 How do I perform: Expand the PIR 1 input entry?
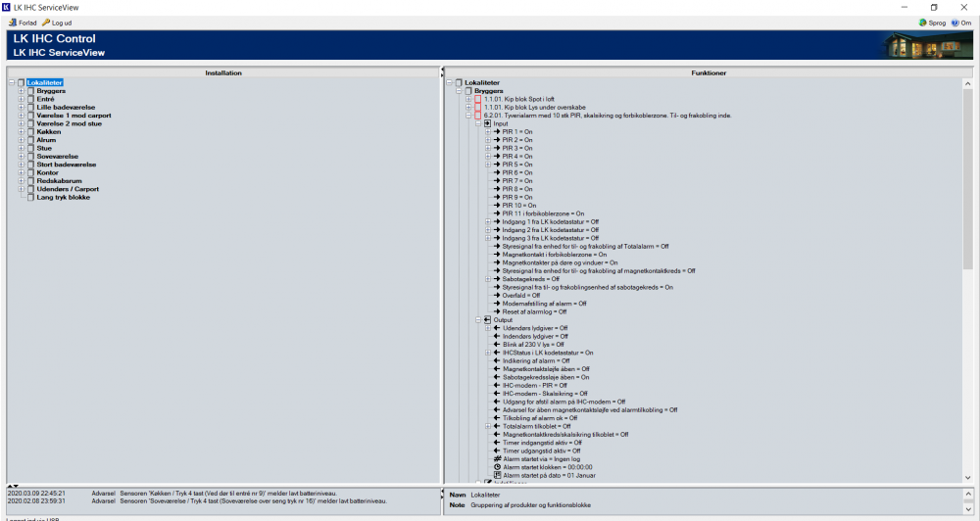coord(487,131)
